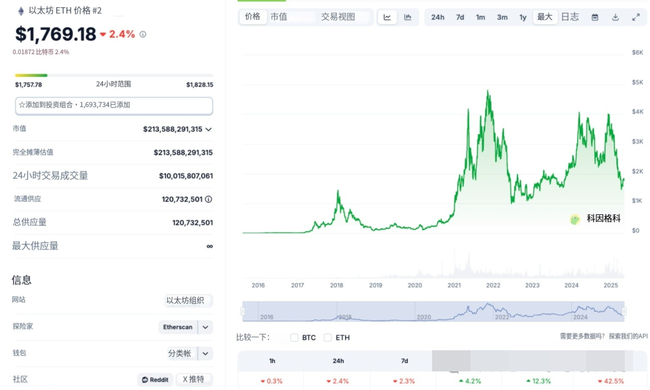Expand market cap details chevron
This screenshot has width=650, height=390.
click(x=209, y=129)
